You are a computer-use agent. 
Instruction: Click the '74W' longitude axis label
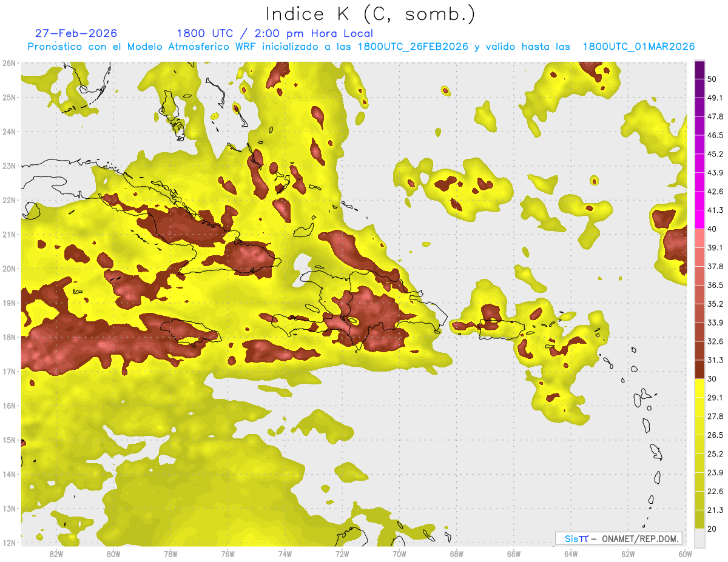point(285,554)
